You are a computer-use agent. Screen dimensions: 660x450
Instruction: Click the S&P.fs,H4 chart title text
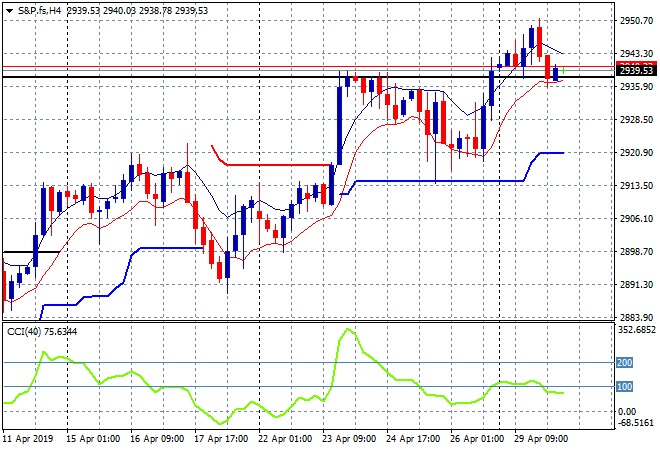click(40, 11)
